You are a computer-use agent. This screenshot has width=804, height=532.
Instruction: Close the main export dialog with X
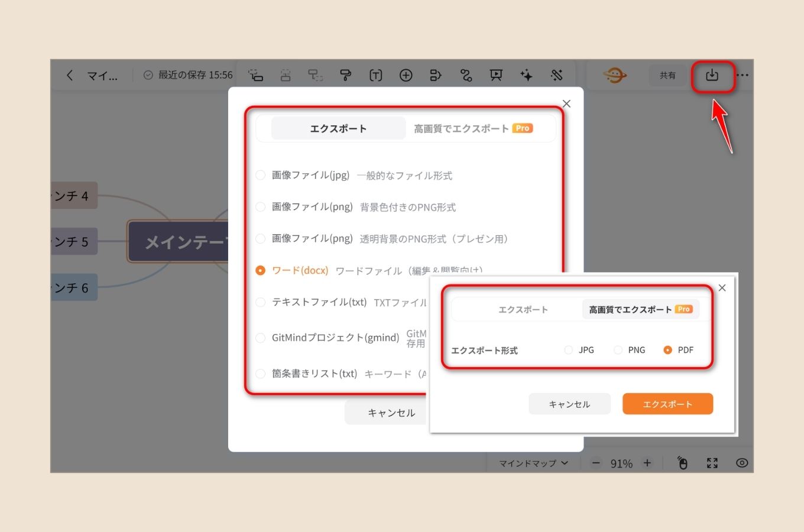coord(566,103)
